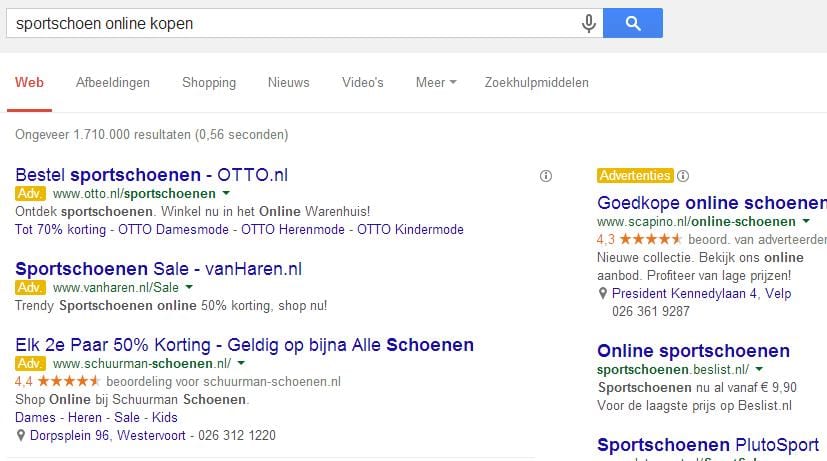The height and width of the screenshot is (461, 827).
Task: Open Sportschoenen Sale - vanHaren.nl link
Action: point(159,268)
